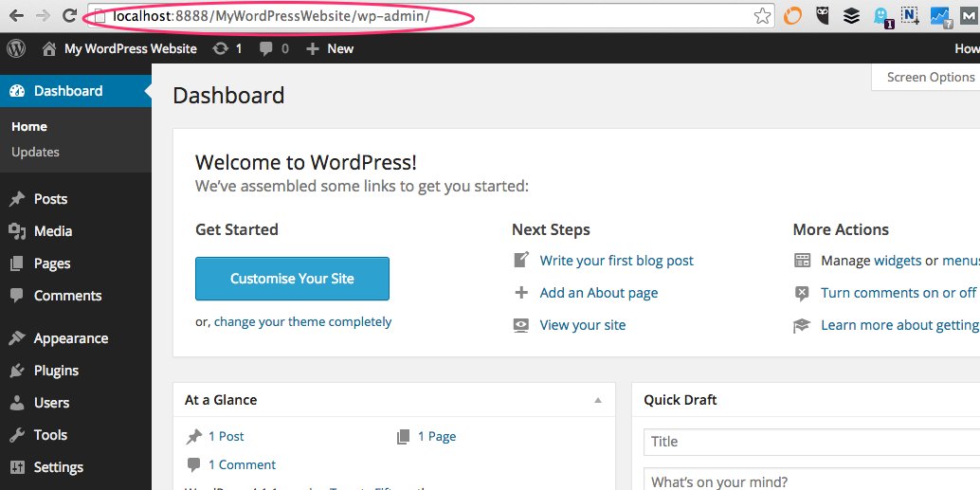Open the New content menu label
The image size is (980, 490).
point(340,48)
